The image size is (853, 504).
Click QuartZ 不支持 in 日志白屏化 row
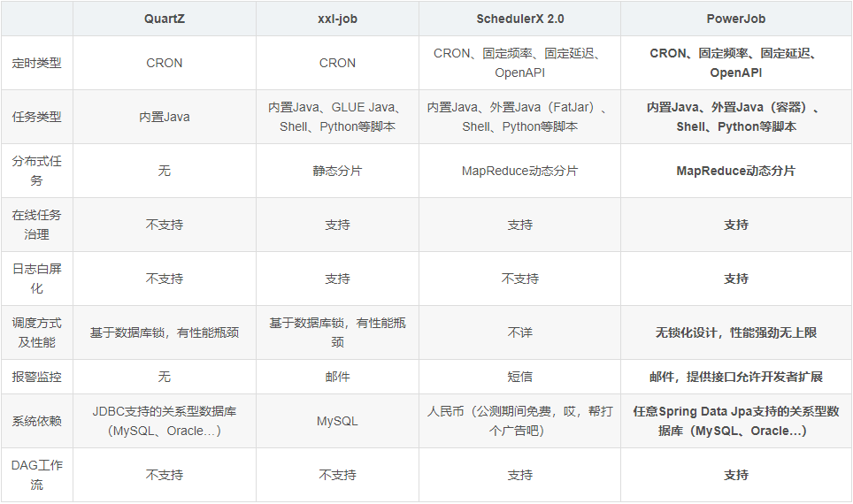[165, 279]
